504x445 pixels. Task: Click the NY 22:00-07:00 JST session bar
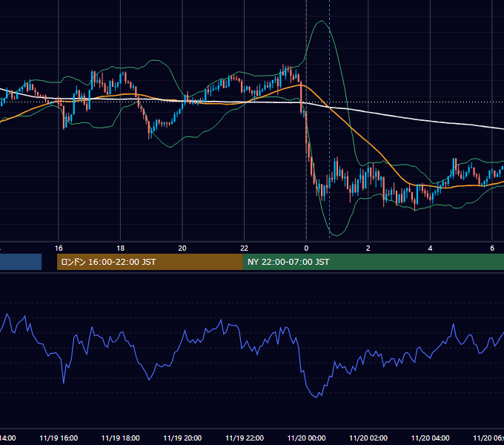coord(373,262)
